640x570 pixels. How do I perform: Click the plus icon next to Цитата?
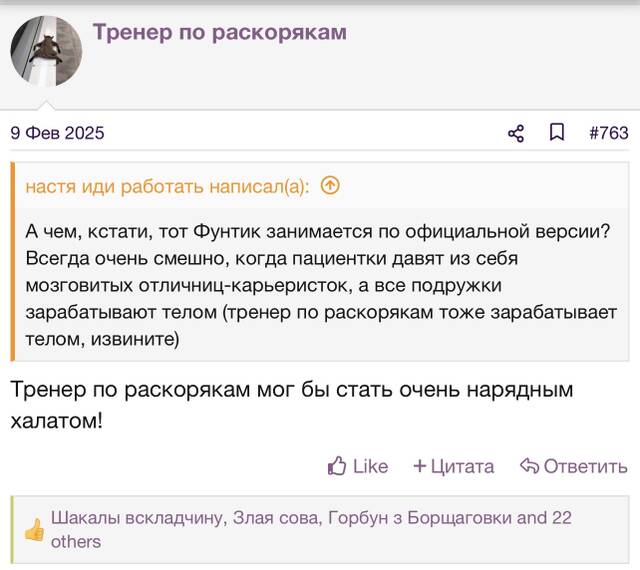[x=420, y=466]
